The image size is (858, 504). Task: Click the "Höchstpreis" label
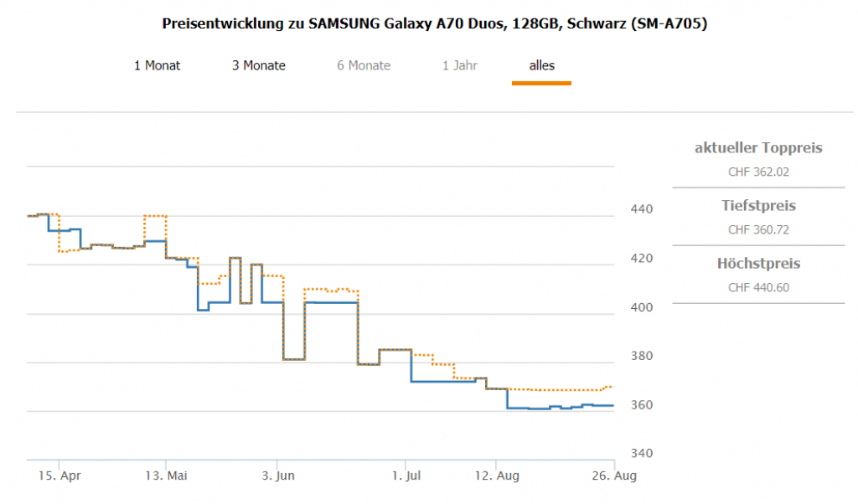tap(758, 264)
